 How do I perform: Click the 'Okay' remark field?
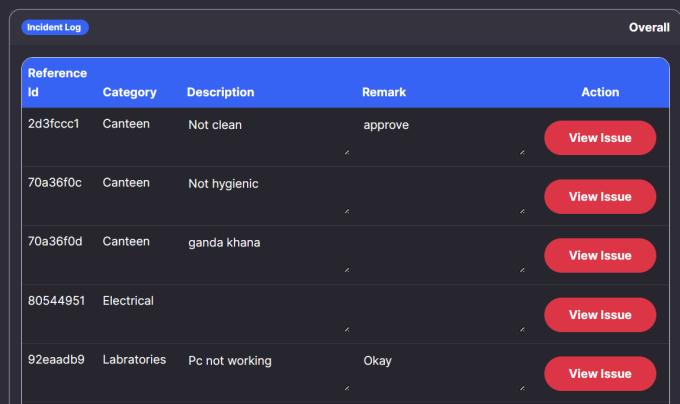[441, 373]
